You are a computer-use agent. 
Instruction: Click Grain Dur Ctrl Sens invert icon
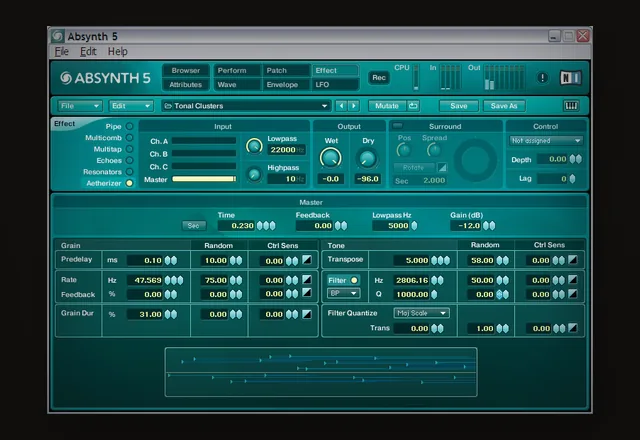tap(307, 314)
